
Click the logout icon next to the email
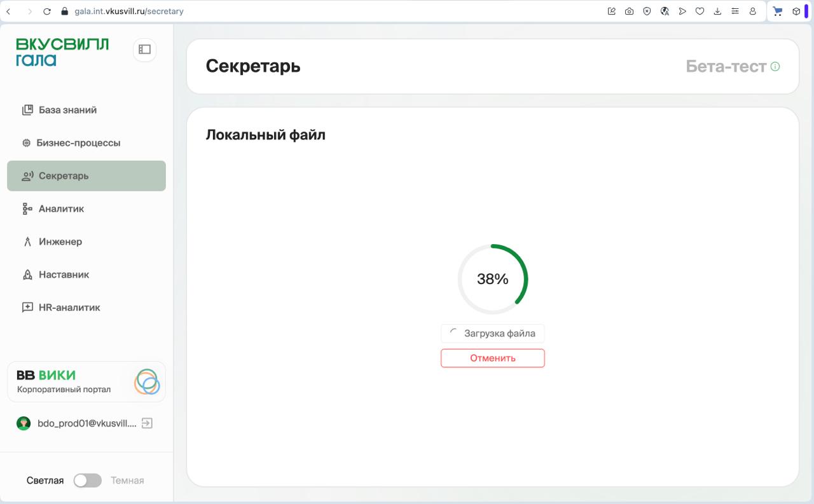pyautogui.click(x=147, y=423)
